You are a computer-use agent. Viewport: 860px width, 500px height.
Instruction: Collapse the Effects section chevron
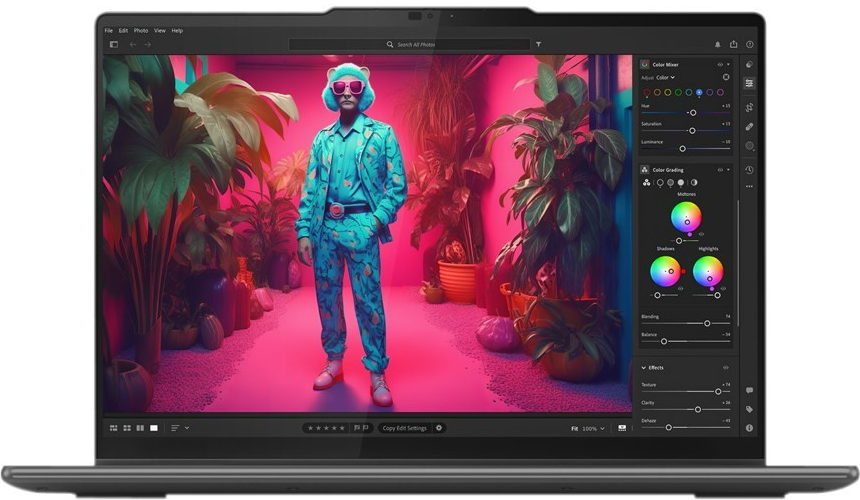pyautogui.click(x=644, y=367)
